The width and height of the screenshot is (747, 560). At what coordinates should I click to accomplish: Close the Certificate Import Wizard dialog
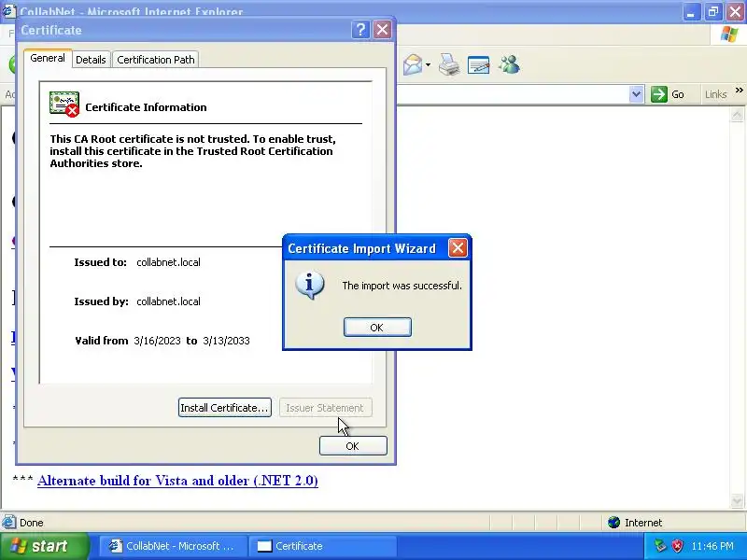click(458, 247)
